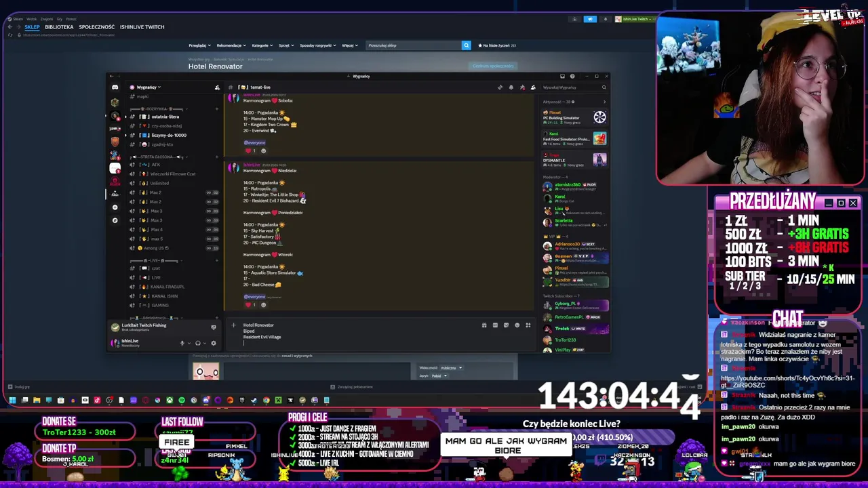Open the PC Building Simulator activity card
Screen dimensions: 868x488
coord(574,117)
